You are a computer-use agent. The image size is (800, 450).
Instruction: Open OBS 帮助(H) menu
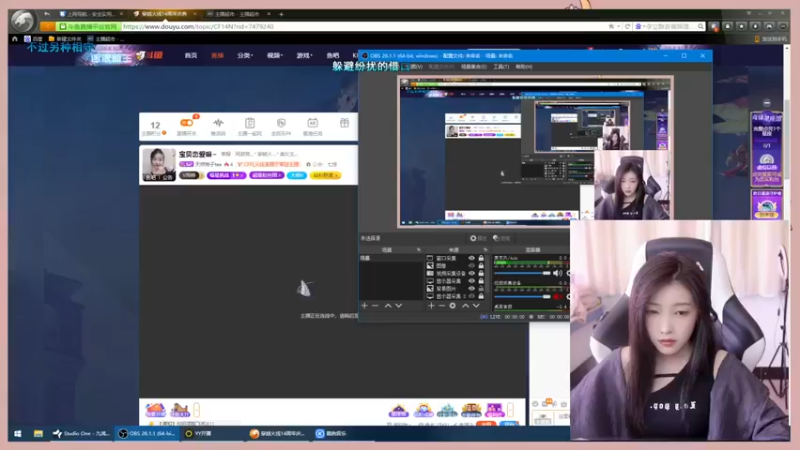tap(523, 67)
